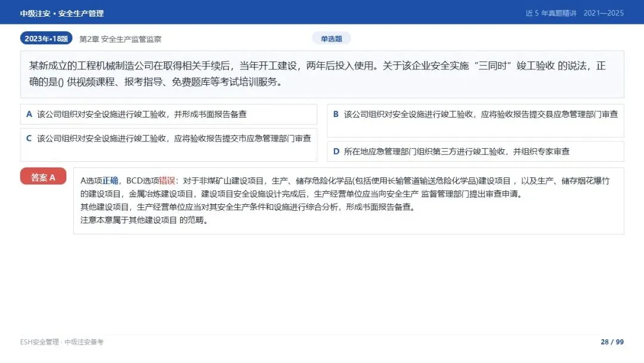Viewport: 644px width, 363px height.
Task: Click the red 答案 A answer badge
Action: [x=43, y=177]
